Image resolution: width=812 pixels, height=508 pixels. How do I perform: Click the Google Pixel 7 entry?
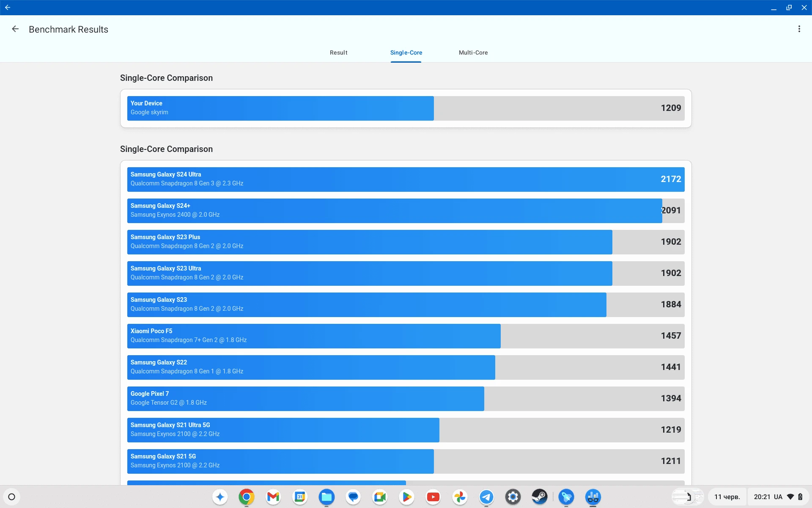[x=406, y=399]
